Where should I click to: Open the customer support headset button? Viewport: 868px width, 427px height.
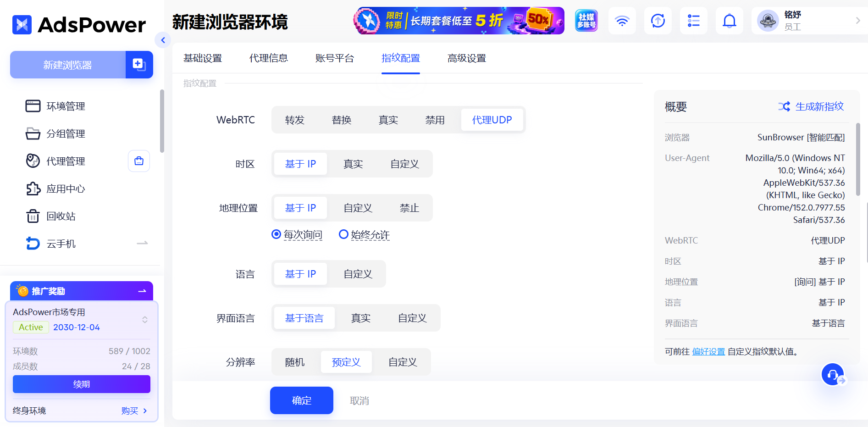[833, 375]
